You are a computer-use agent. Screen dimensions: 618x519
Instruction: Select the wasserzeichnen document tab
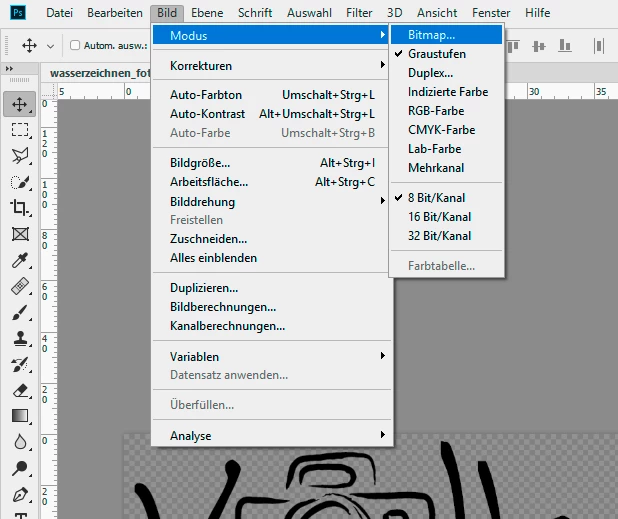[x=100, y=73]
